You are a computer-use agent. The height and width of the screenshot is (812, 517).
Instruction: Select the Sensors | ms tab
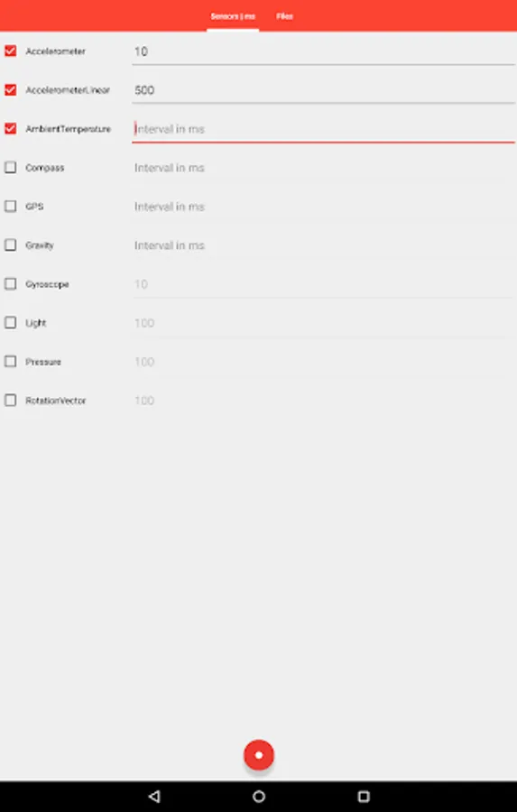(233, 16)
